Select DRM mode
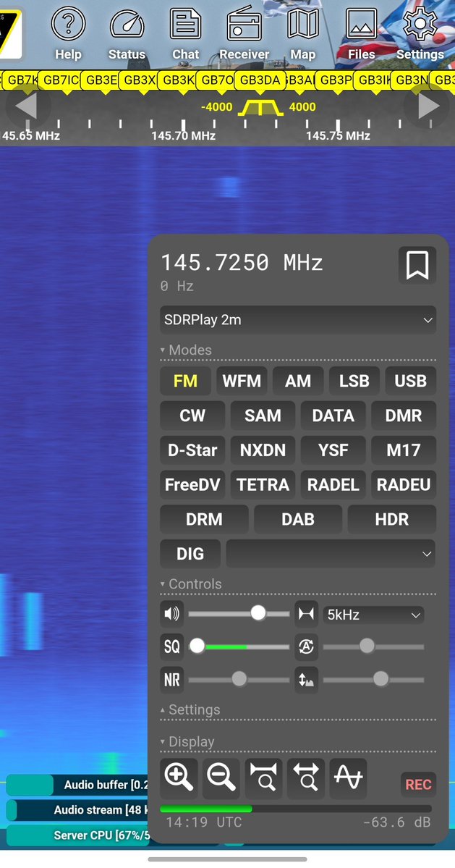Screen dimensions: 455x868 coord(204,519)
